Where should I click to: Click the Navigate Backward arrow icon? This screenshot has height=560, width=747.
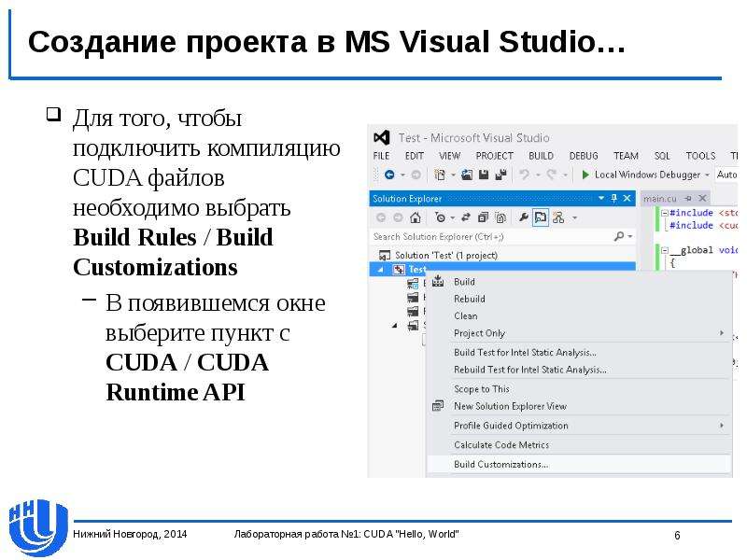click(x=389, y=175)
